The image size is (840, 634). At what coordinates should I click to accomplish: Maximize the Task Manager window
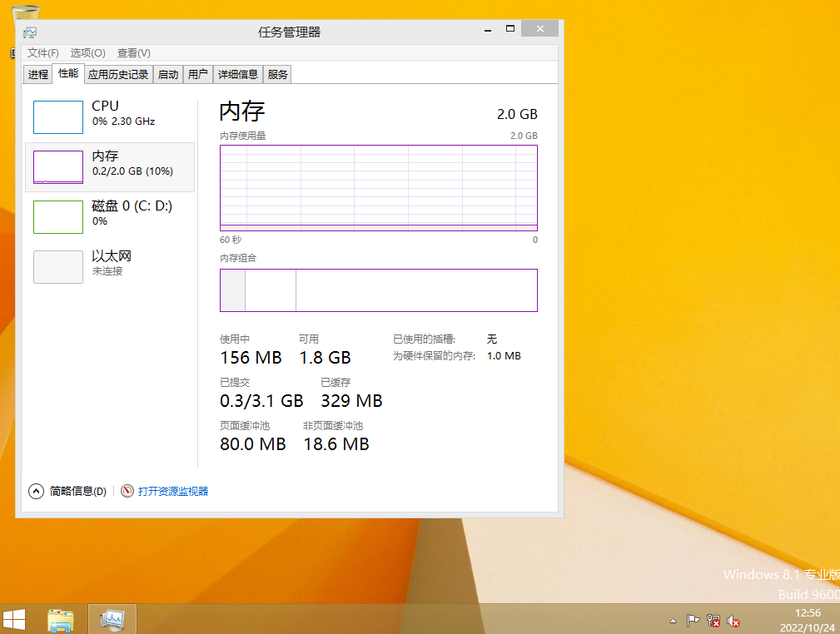(510, 29)
